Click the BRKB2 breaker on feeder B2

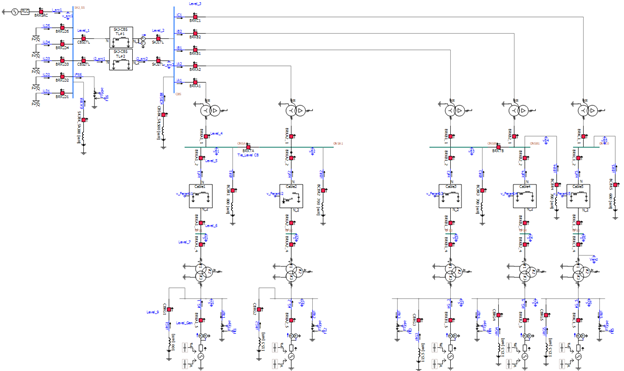point(195,33)
